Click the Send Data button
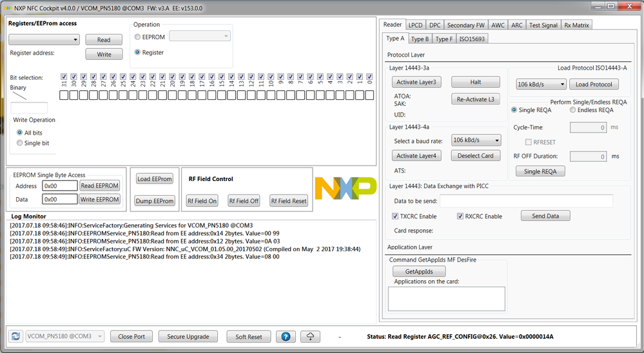644x353 pixels. [x=545, y=216]
